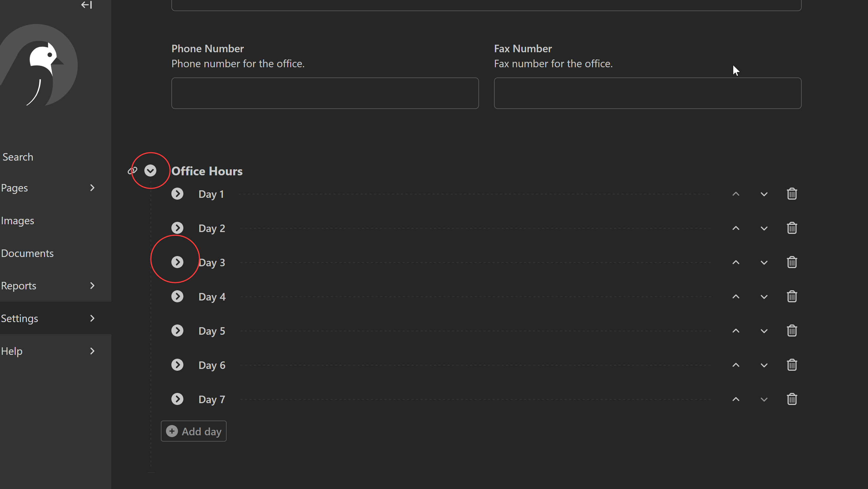Screen dimensions: 868x489
Task: Delete Day 4 with the trash icon
Action: click(792, 296)
